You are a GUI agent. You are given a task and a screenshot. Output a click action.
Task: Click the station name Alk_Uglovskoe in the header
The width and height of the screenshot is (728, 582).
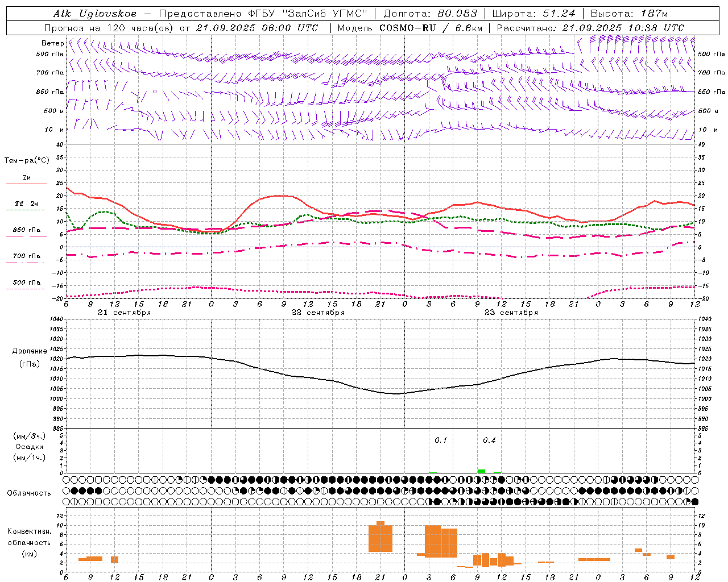click(x=95, y=14)
